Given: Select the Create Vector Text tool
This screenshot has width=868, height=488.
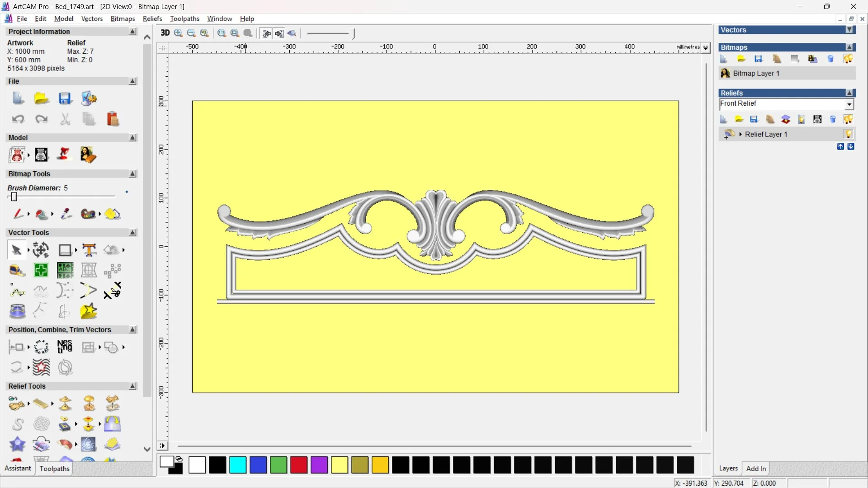Looking at the screenshot, I should pyautogui.click(x=89, y=250).
